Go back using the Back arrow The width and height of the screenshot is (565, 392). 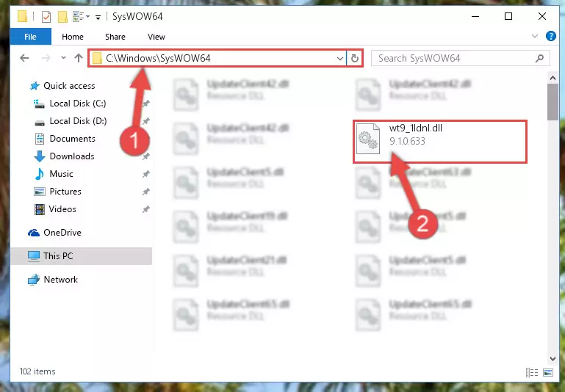(x=24, y=58)
